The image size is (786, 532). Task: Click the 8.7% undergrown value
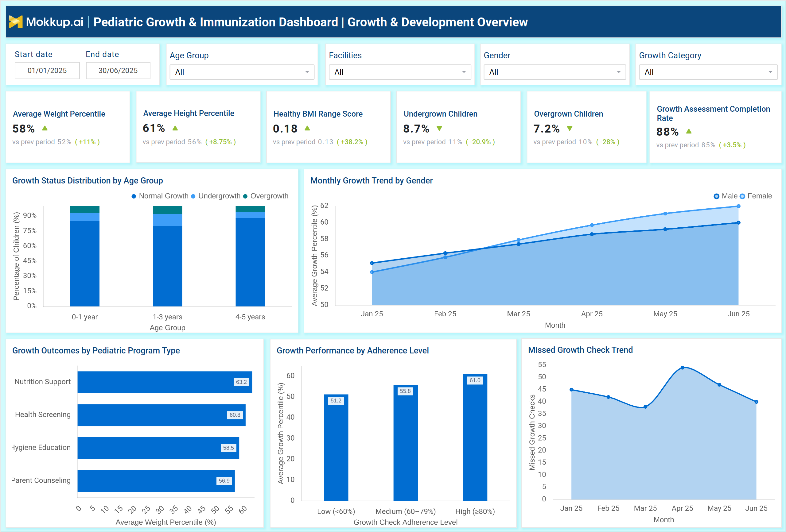click(416, 129)
